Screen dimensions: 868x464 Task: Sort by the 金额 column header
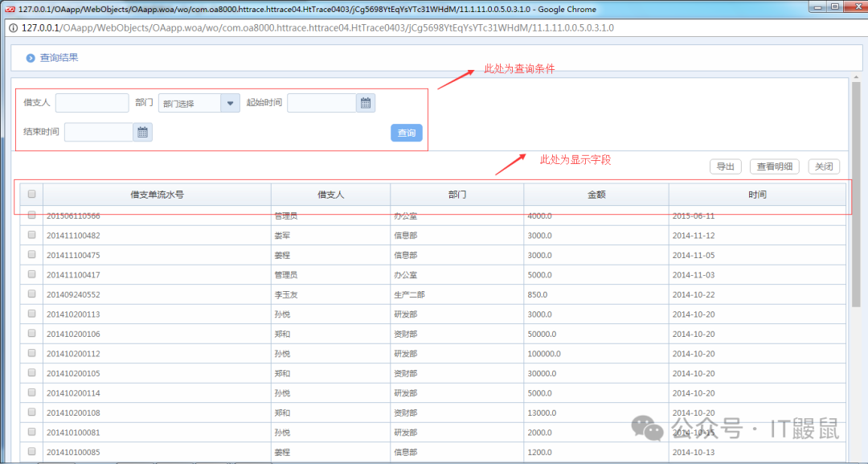coord(596,195)
